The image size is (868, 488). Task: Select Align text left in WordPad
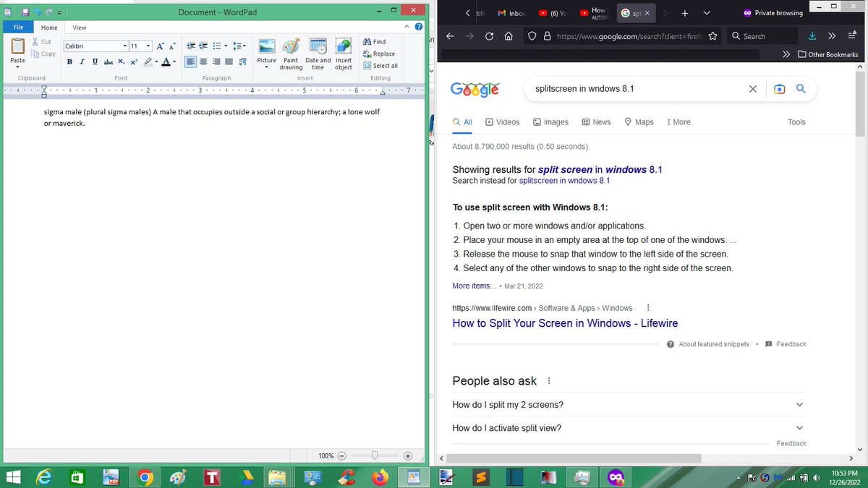tap(191, 62)
